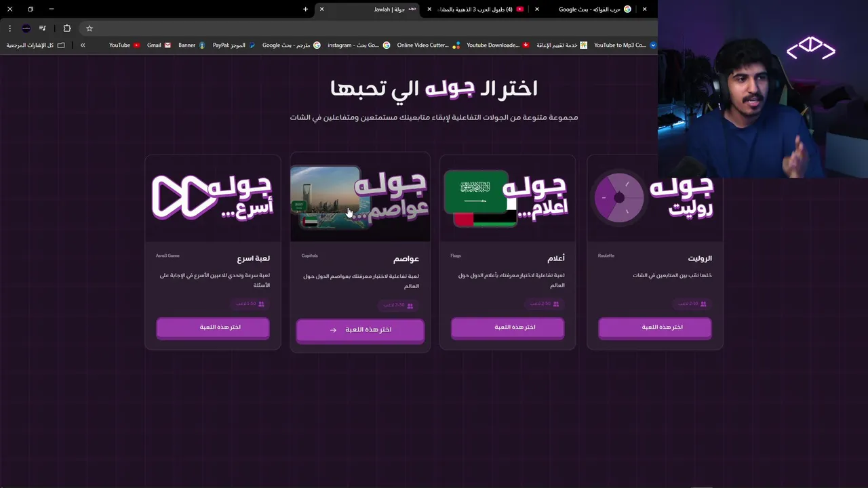The width and height of the screenshot is (868, 488).
Task: Minimize the Chrome window
Action: [52, 9]
